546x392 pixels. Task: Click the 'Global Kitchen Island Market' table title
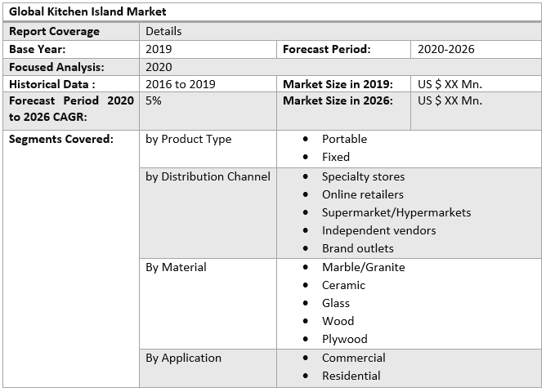pos(87,11)
